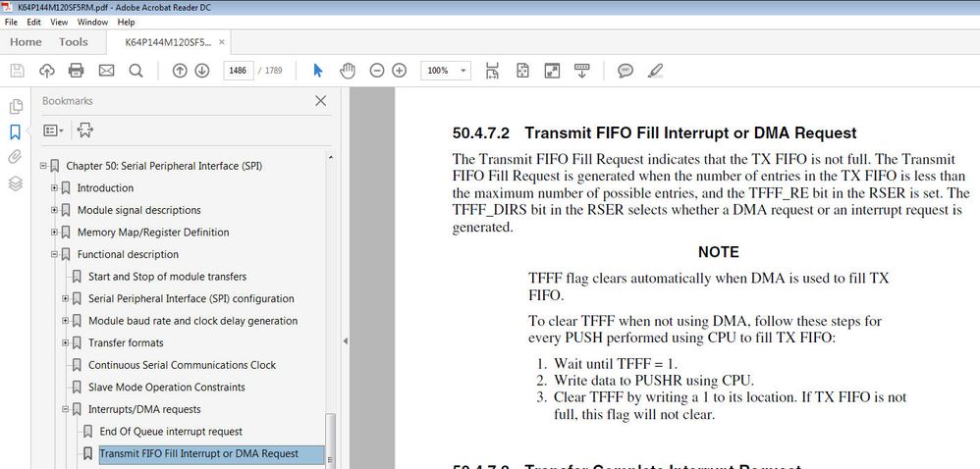Open the File menu
Screen dimensions: 980x469
11,22
